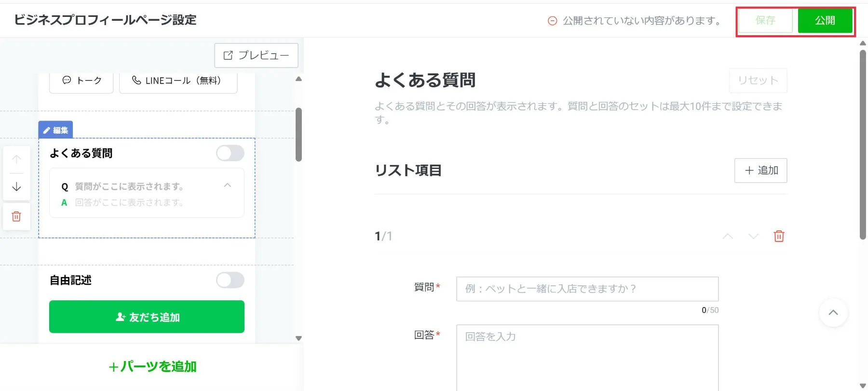
Task: Click the preview pane scroll-up arrow
Action: point(298,79)
